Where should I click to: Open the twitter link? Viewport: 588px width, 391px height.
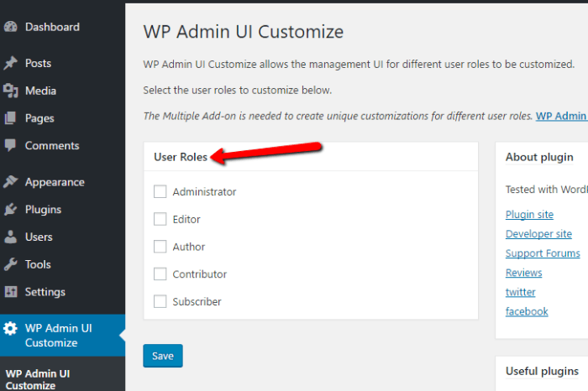click(520, 292)
